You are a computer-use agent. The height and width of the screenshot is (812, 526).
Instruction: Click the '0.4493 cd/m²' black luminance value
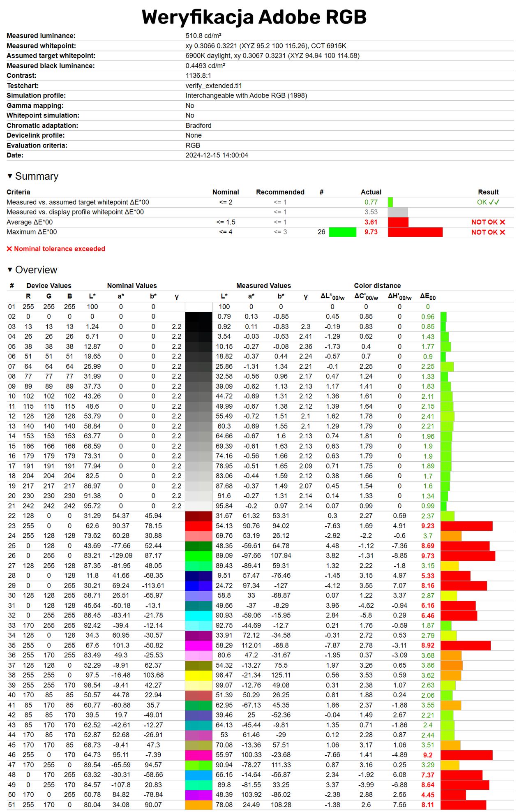point(205,66)
